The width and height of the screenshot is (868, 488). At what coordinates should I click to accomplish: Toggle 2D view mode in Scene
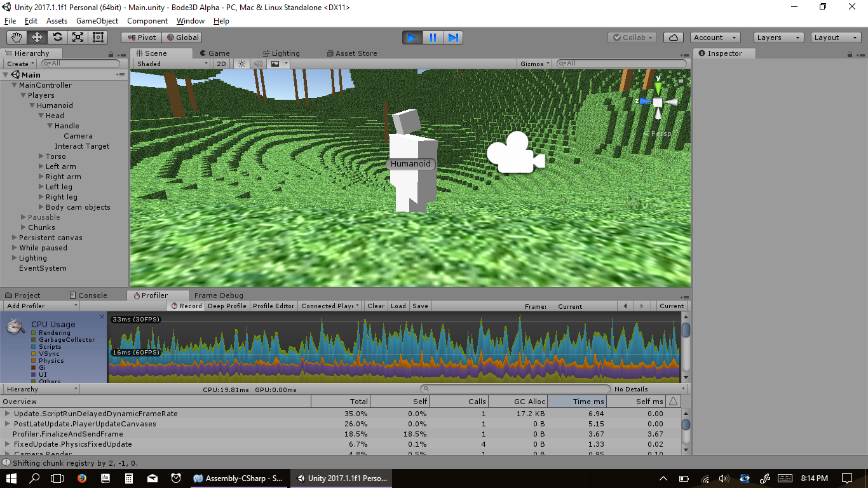click(221, 64)
